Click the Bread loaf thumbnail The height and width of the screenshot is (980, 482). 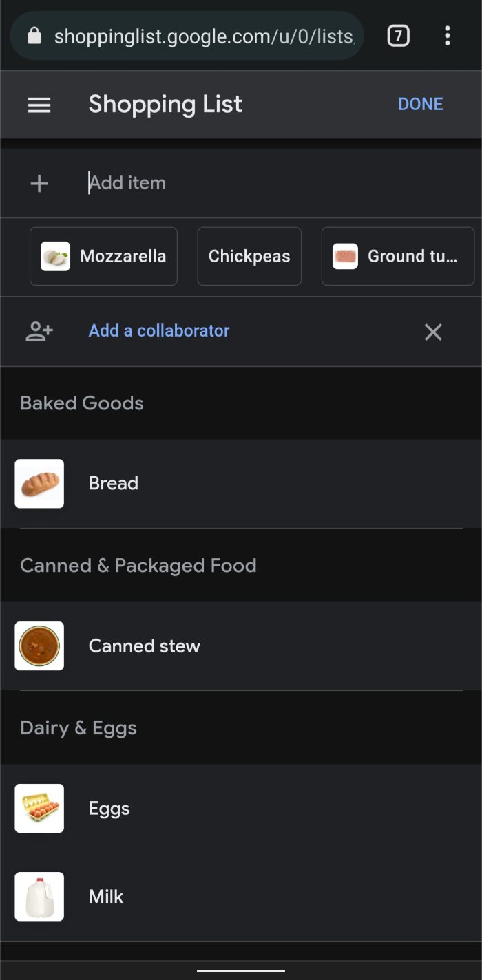39,484
